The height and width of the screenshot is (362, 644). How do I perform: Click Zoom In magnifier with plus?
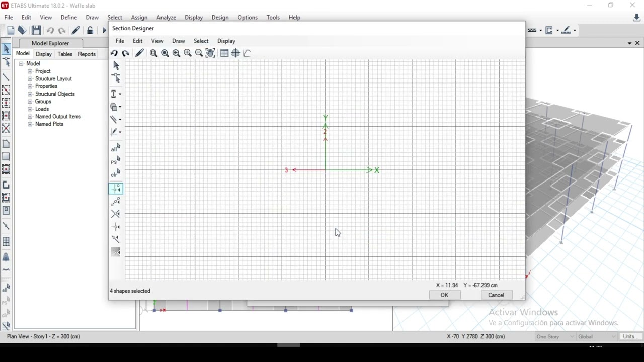coord(188,53)
